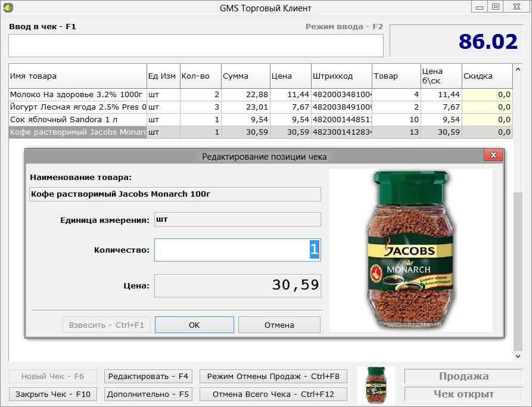Click Режим Отмены Продаж - Ctrl+F8 button
532x407 pixels.
(273, 376)
